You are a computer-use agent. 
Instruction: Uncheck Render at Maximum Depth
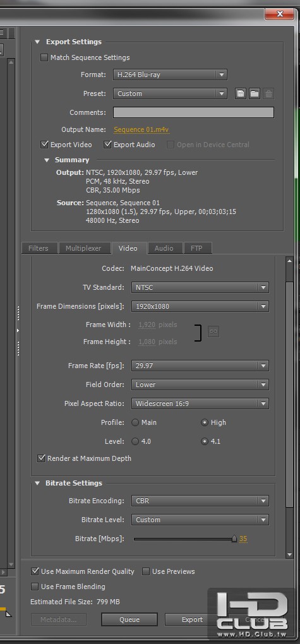point(41,458)
